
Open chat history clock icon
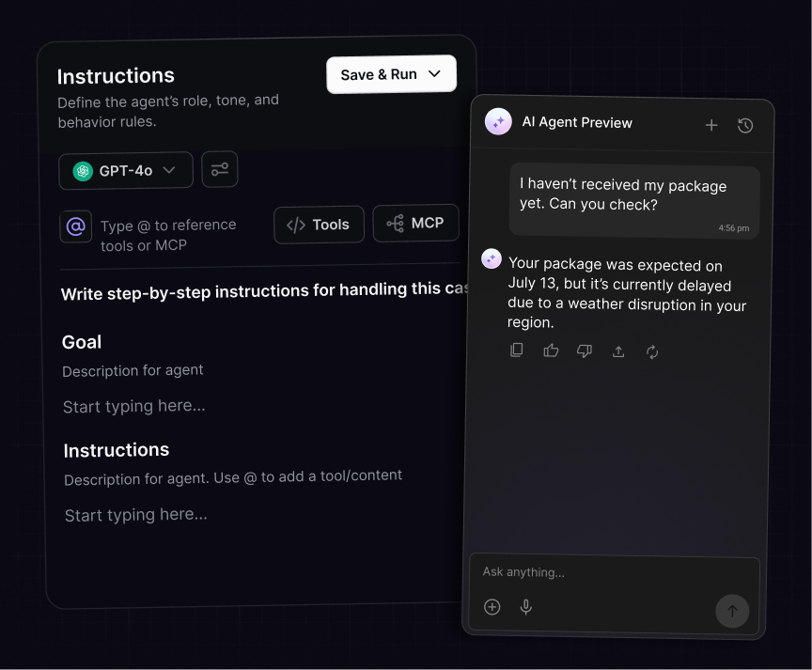coord(745,125)
